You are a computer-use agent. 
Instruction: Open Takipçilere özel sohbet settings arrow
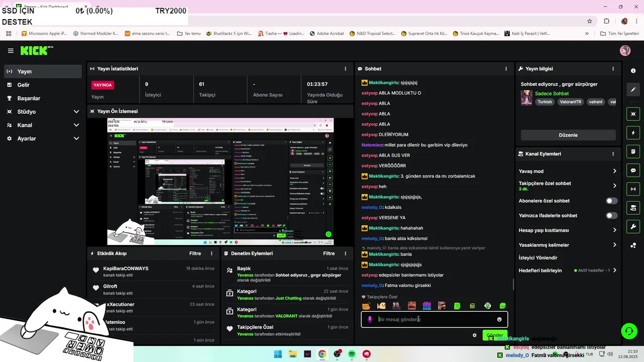coord(614,186)
